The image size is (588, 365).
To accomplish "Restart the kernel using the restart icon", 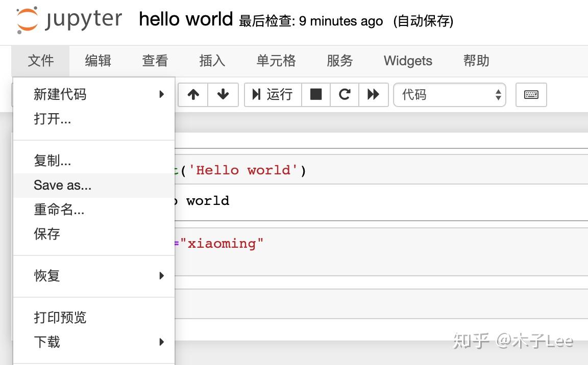I will pos(344,95).
